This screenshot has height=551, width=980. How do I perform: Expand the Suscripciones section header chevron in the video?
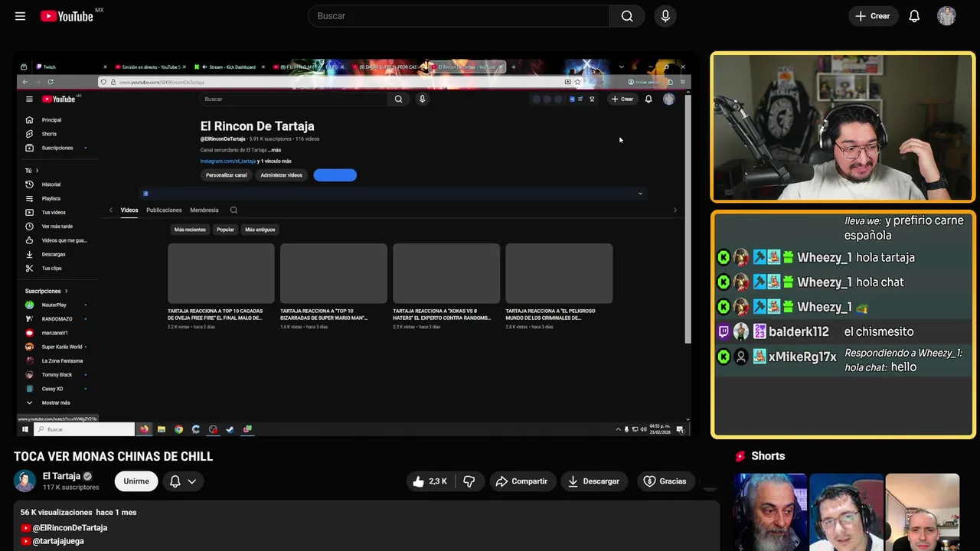66,291
